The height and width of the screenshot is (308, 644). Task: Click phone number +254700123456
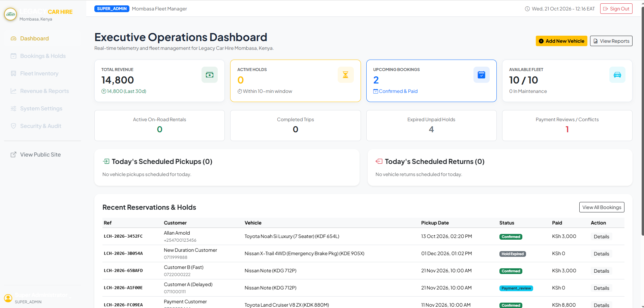[180, 240]
